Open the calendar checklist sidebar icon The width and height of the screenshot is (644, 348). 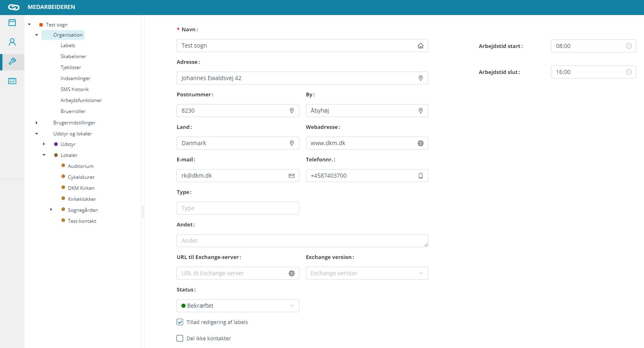[x=12, y=81]
